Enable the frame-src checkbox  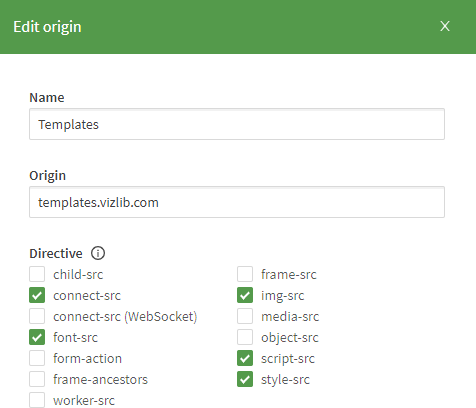(245, 274)
